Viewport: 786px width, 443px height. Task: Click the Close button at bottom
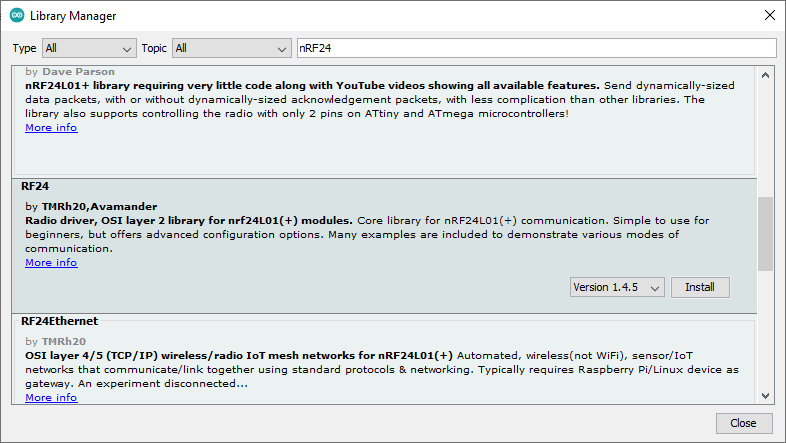pos(743,423)
